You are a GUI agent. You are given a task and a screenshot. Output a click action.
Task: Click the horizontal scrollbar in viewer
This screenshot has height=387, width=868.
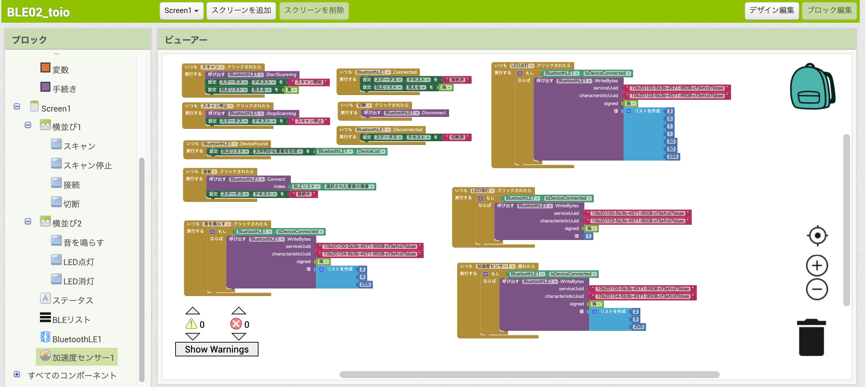point(529,375)
